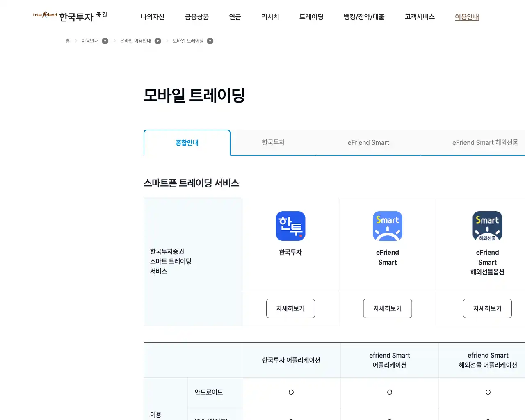Click the efriend Smart 해외선물 어플리케이션 header
The image size is (525, 420).
click(488, 360)
